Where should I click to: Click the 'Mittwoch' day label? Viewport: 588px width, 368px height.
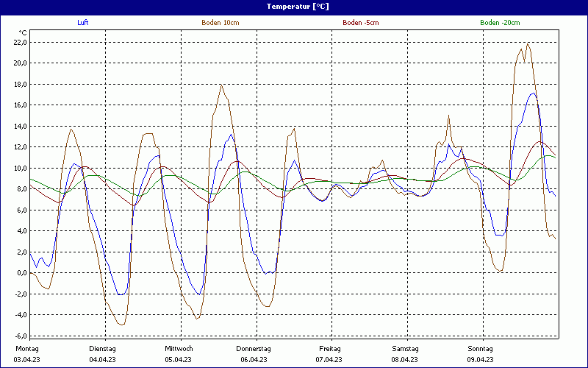[179, 349]
